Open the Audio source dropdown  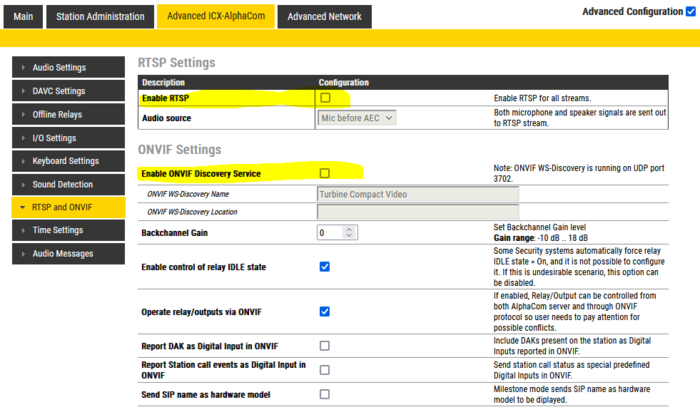click(x=357, y=118)
